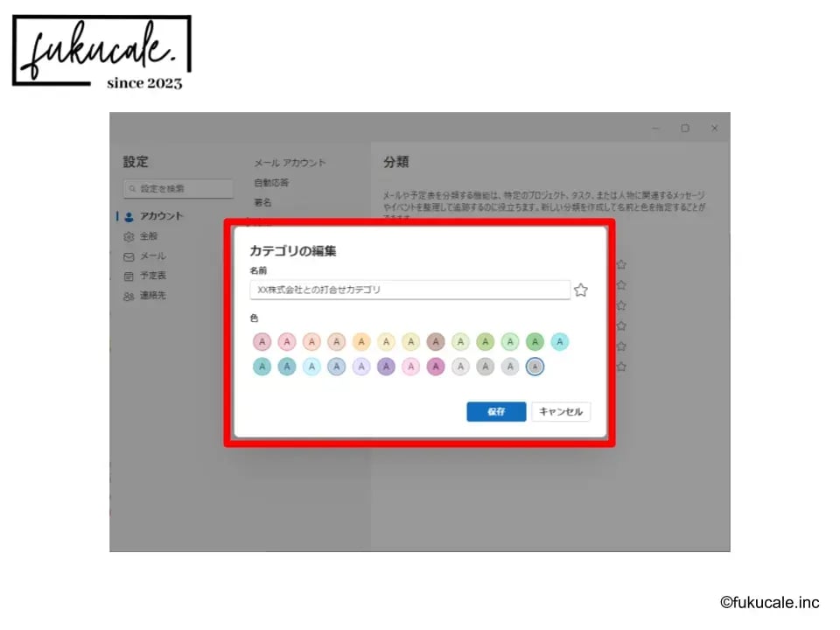Toggle the topmost favorite star in the category list
Image resolution: width=840 pixels, height=630 pixels.
pos(621,264)
